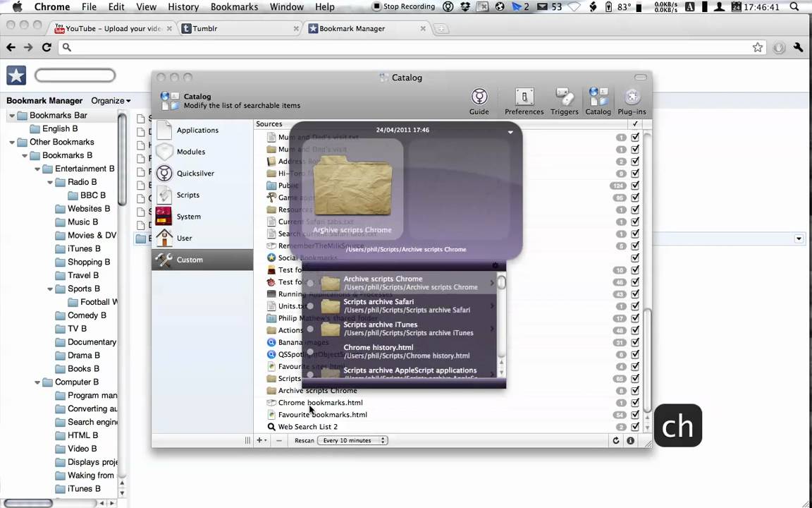
Task: Uncheck Web Search List 2 checkbox
Action: 635,427
